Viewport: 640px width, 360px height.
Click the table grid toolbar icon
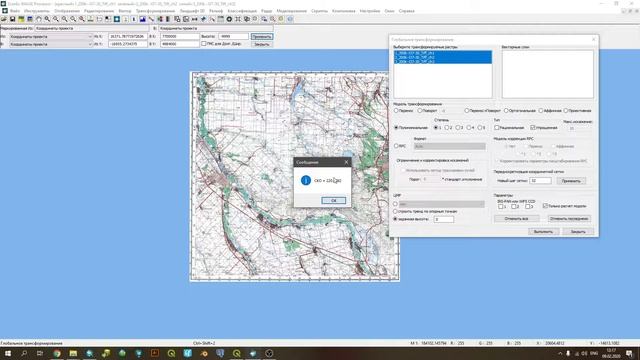click(x=220, y=19)
